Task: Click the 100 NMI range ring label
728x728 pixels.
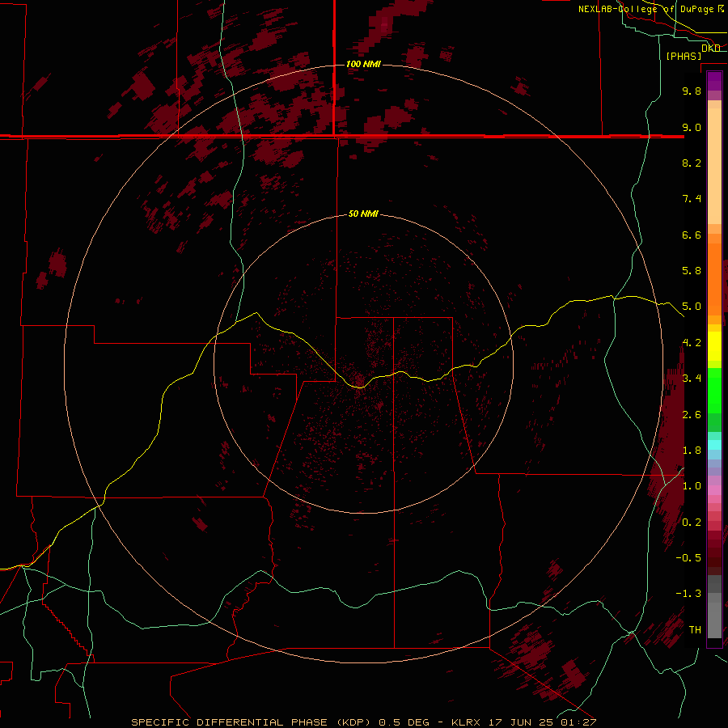Action: click(x=363, y=64)
